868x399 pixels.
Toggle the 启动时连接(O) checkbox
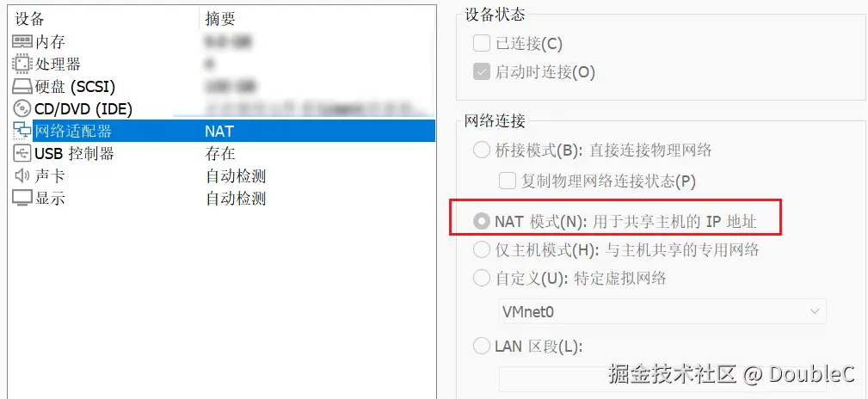tap(482, 71)
